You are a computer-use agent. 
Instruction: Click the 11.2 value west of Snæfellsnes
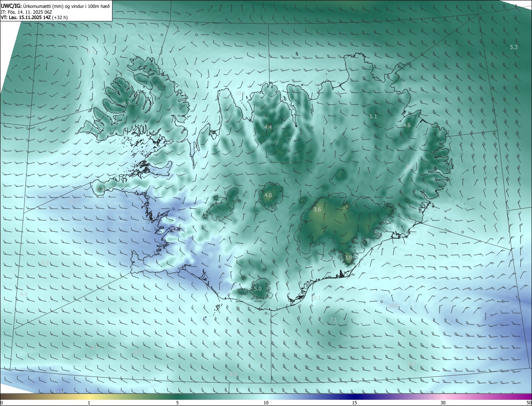[74, 201]
